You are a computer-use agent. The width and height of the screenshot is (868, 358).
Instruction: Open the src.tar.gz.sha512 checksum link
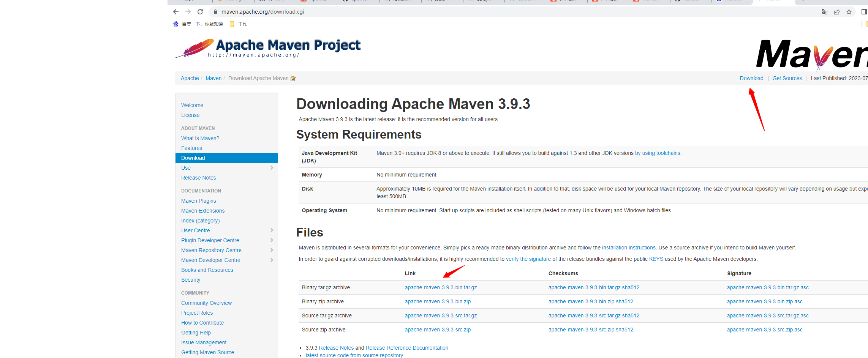(594, 315)
